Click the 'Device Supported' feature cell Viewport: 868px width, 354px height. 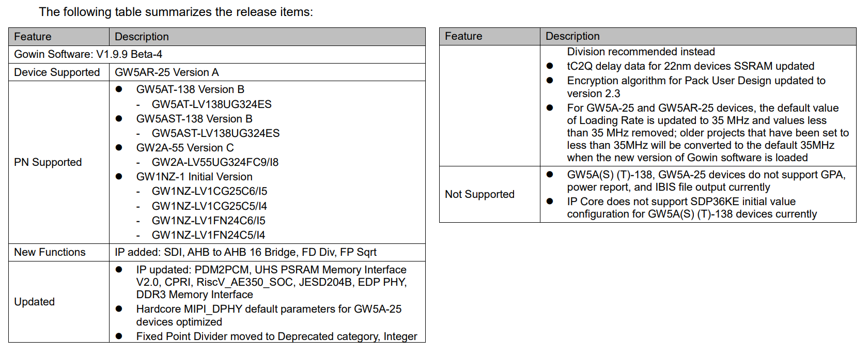point(57,72)
